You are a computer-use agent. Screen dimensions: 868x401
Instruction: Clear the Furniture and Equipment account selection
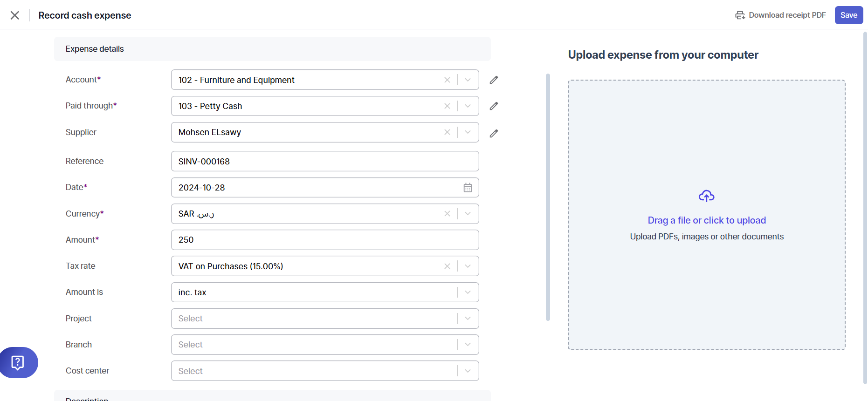coord(447,80)
